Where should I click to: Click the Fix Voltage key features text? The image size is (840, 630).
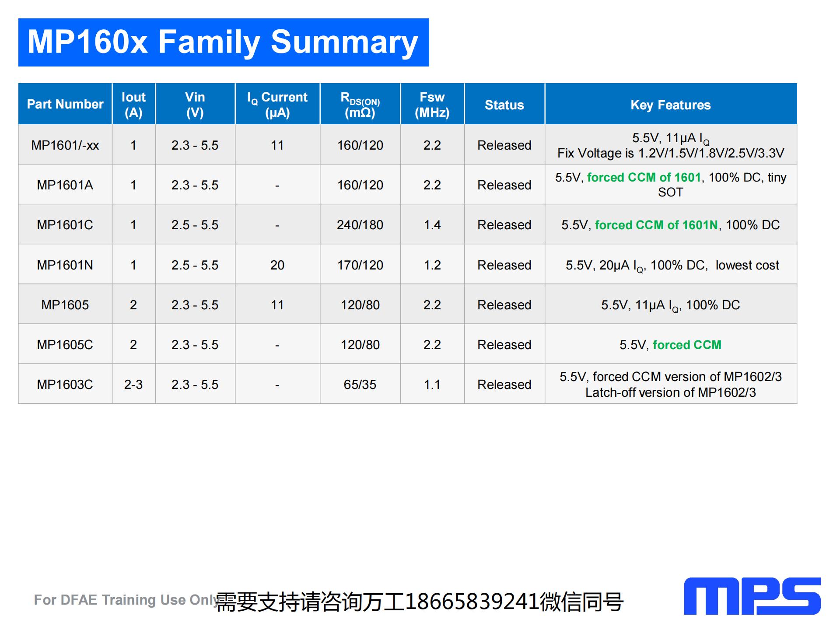pyautogui.click(x=671, y=153)
